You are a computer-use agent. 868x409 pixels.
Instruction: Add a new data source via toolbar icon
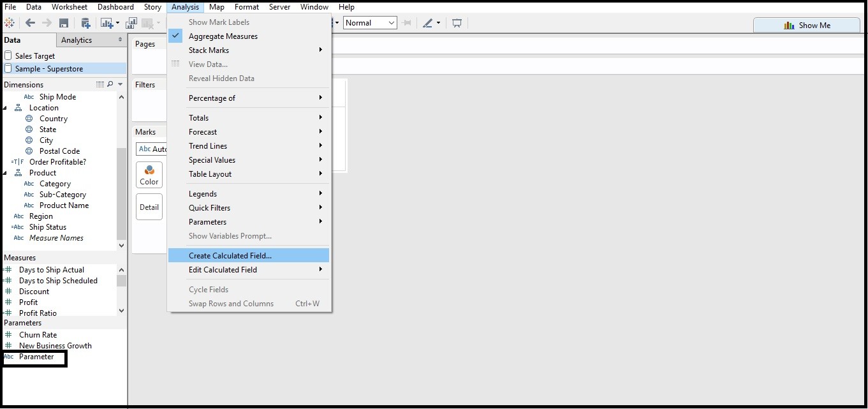85,22
